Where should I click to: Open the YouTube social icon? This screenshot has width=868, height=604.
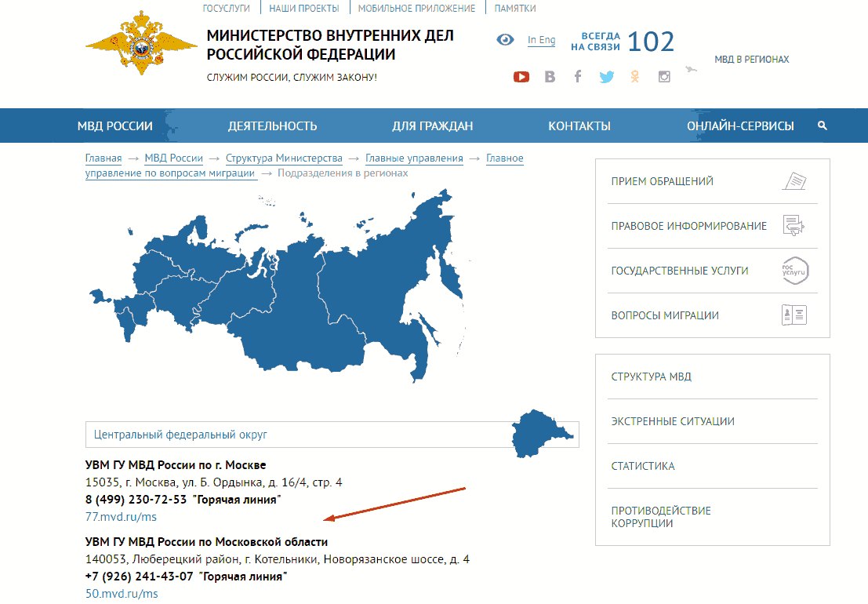521,77
